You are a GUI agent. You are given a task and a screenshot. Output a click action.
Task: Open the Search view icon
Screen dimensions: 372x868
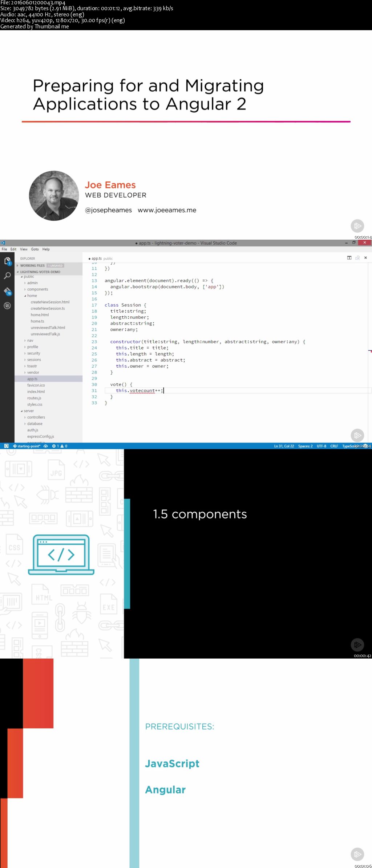pyautogui.click(x=7, y=276)
